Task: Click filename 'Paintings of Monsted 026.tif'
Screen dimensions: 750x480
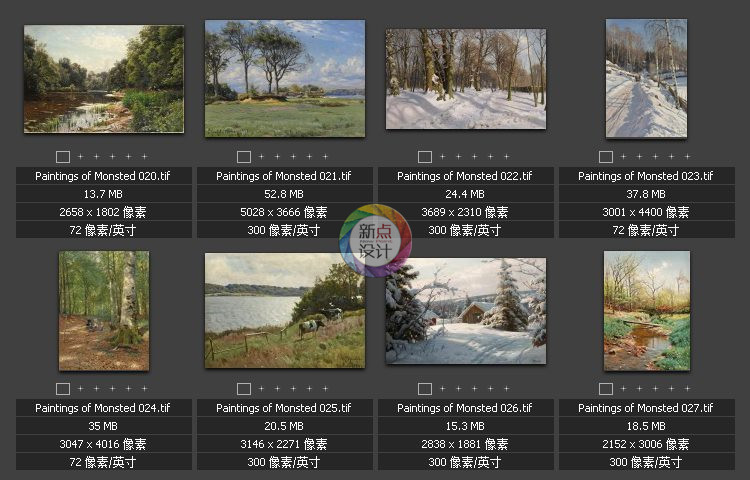Action: [465, 408]
